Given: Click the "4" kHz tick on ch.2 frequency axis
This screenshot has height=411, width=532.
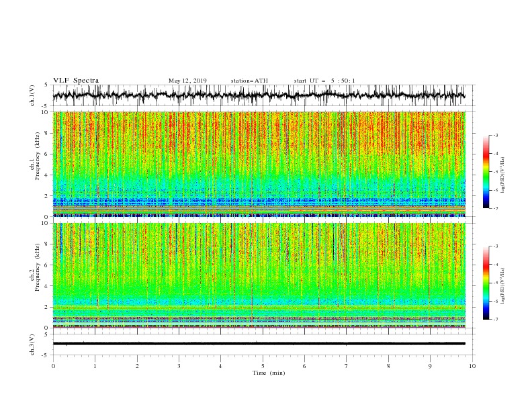Looking at the screenshot, I should [x=47, y=286].
